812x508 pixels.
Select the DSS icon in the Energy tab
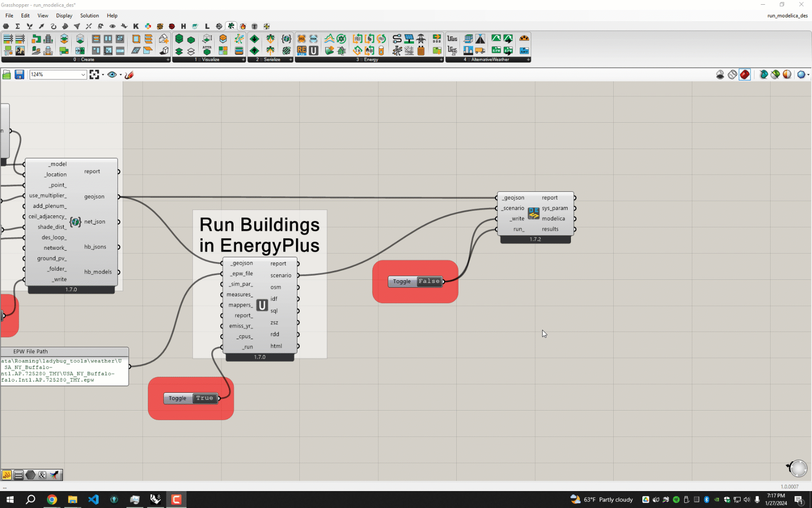click(x=302, y=39)
